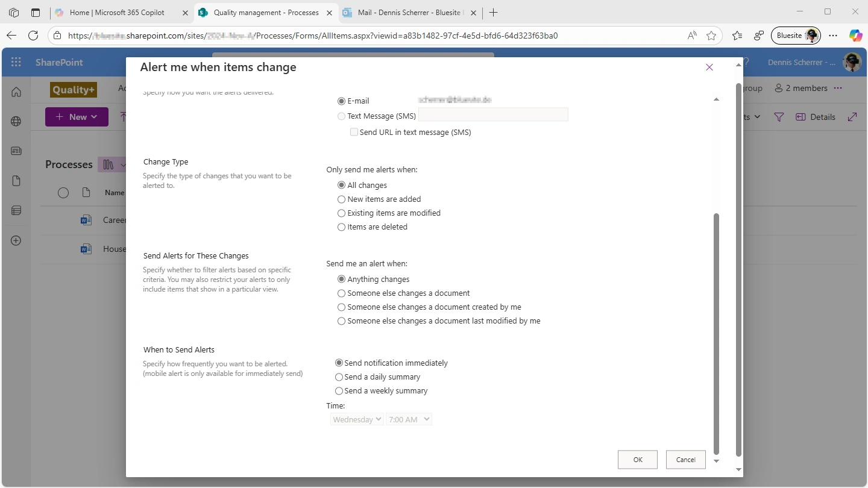This screenshot has width=868, height=488.
Task: Open site more options ellipsis
Action: pos(838,88)
